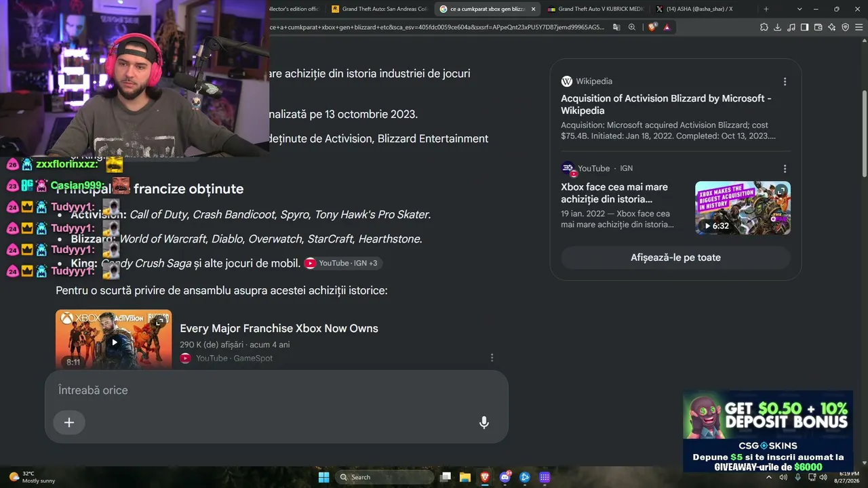868x488 pixels.
Task: Open Wikipedia result options menu
Action: coord(785,81)
